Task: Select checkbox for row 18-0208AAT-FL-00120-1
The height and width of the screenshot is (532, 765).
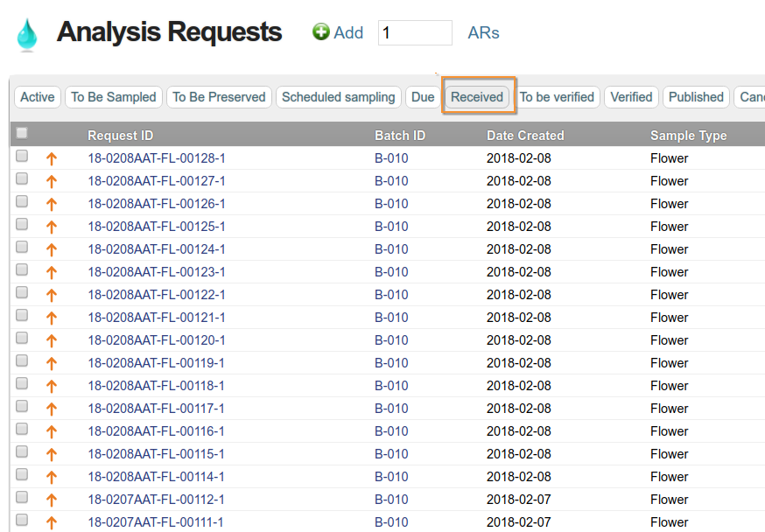Action: pyautogui.click(x=22, y=339)
